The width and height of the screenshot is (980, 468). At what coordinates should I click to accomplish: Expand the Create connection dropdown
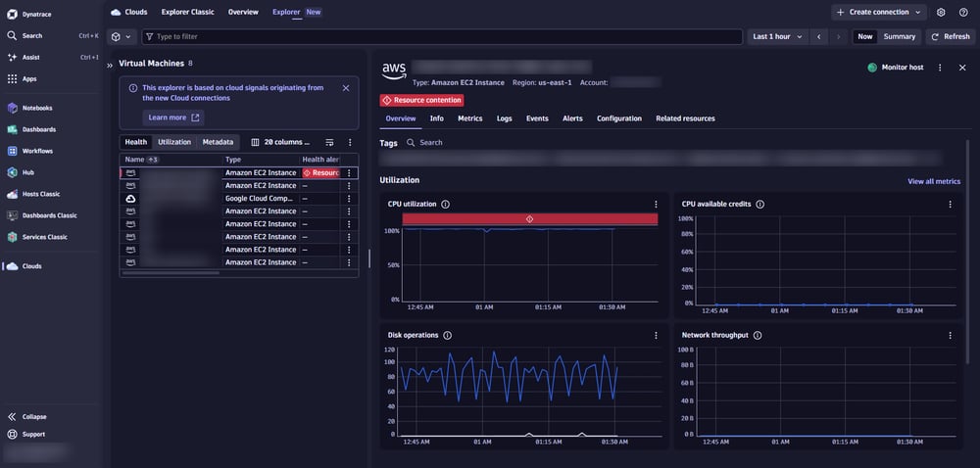click(x=878, y=12)
